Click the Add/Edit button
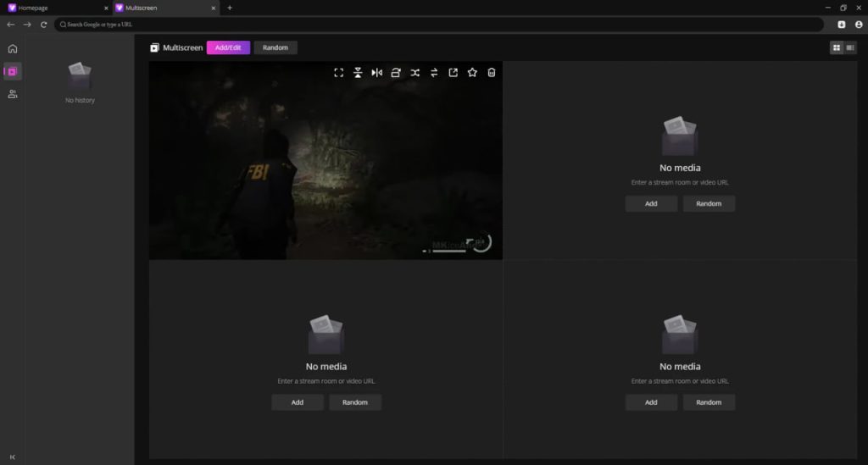Screen dimensions: 868x465 click(228, 47)
